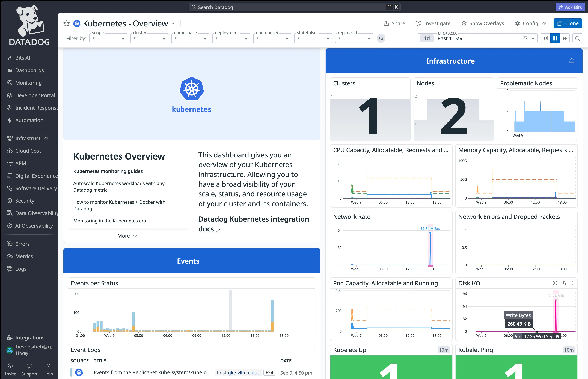Open Automation in the sidebar
This screenshot has width=588, height=379.
29,120
